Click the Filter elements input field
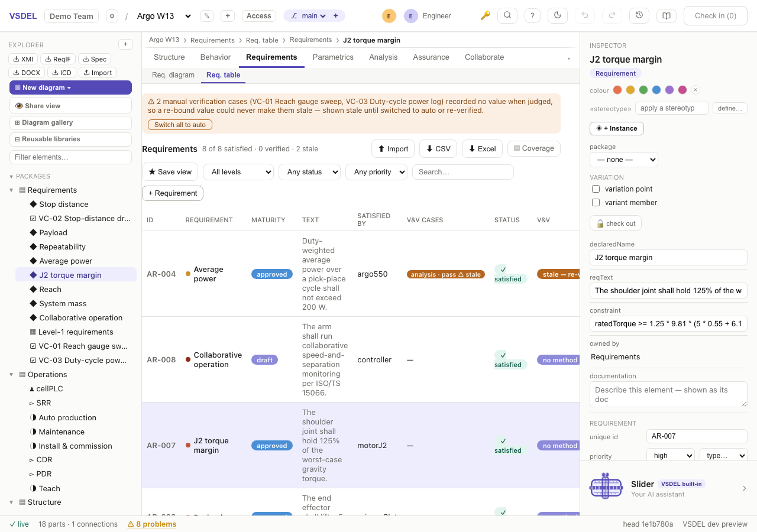The height and width of the screenshot is (532, 757). tap(70, 157)
